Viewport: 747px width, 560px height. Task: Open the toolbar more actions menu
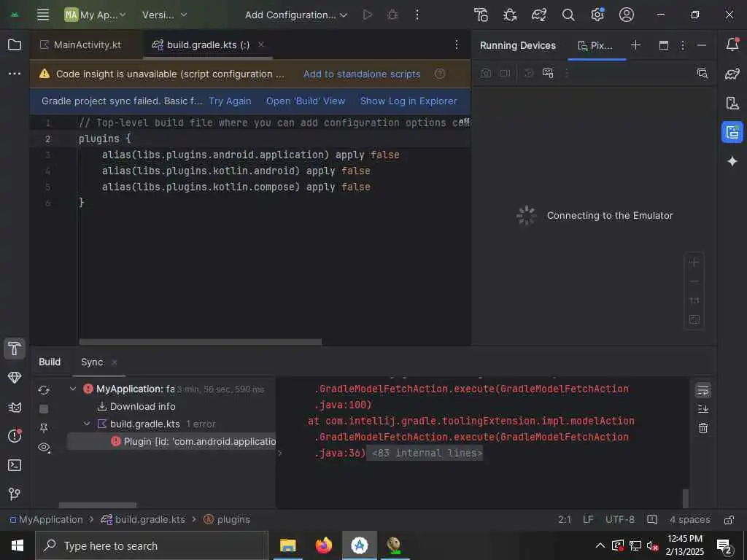(x=417, y=15)
